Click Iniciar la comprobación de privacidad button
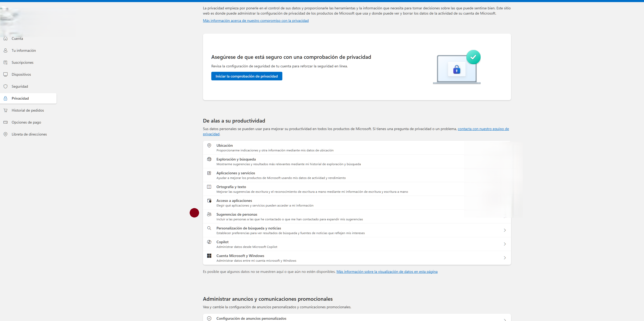The width and height of the screenshot is (644, 321). (247, 76)
